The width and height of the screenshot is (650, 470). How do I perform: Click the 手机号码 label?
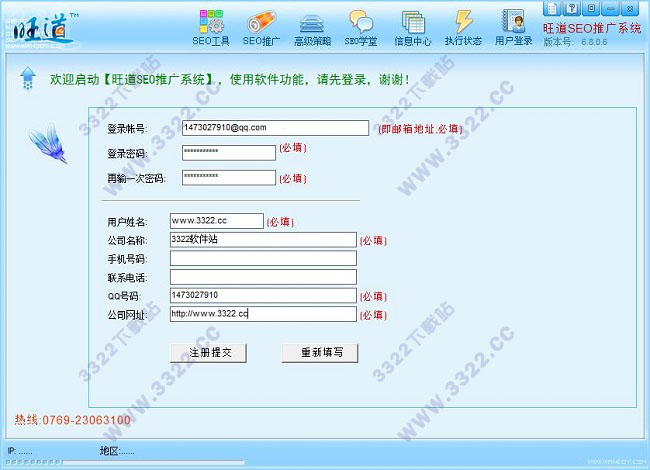(x=127, y=259)
